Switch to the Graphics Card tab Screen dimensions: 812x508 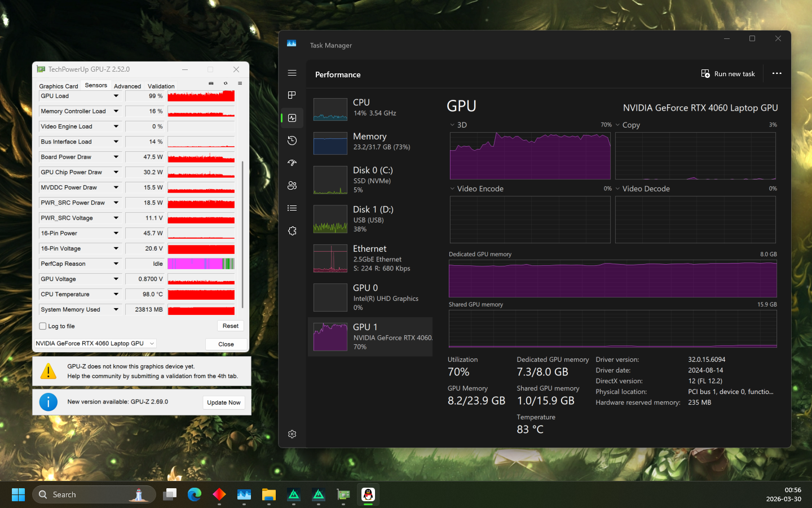click(x=59, y=86)
